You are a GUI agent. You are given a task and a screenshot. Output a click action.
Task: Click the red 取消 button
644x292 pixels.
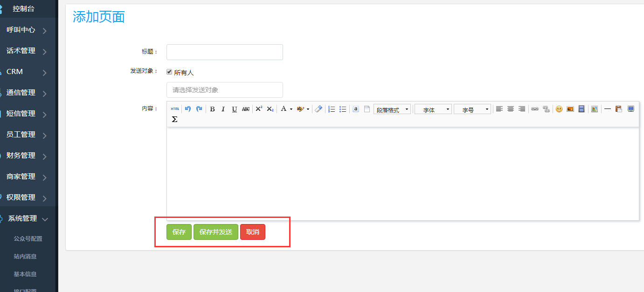253,232
